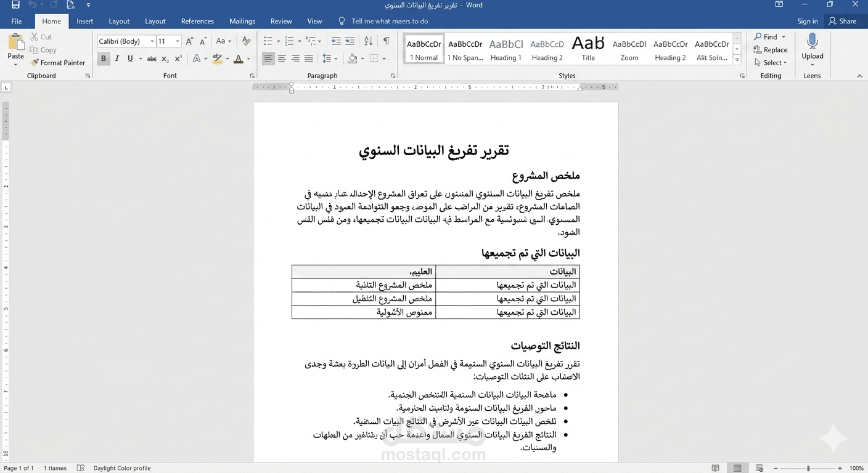Sort the selected text
The width and height of the screenshot is (868, 473).
pos(368,41)
